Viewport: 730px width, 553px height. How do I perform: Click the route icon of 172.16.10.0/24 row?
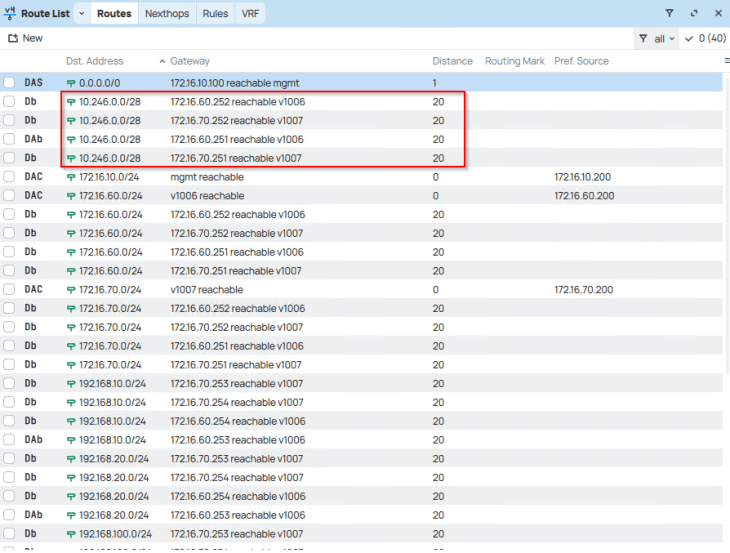click(x=71, y=177)
